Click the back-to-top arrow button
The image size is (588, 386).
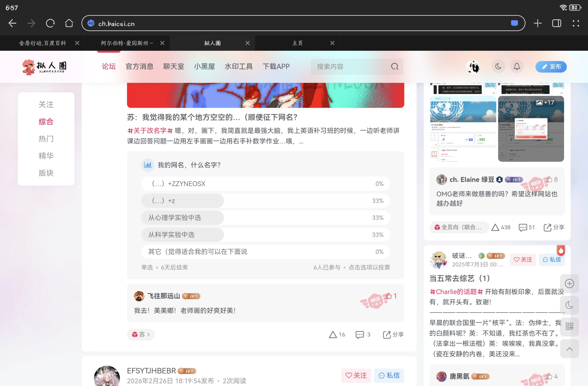pyautogui.click(x=569, y=349)
